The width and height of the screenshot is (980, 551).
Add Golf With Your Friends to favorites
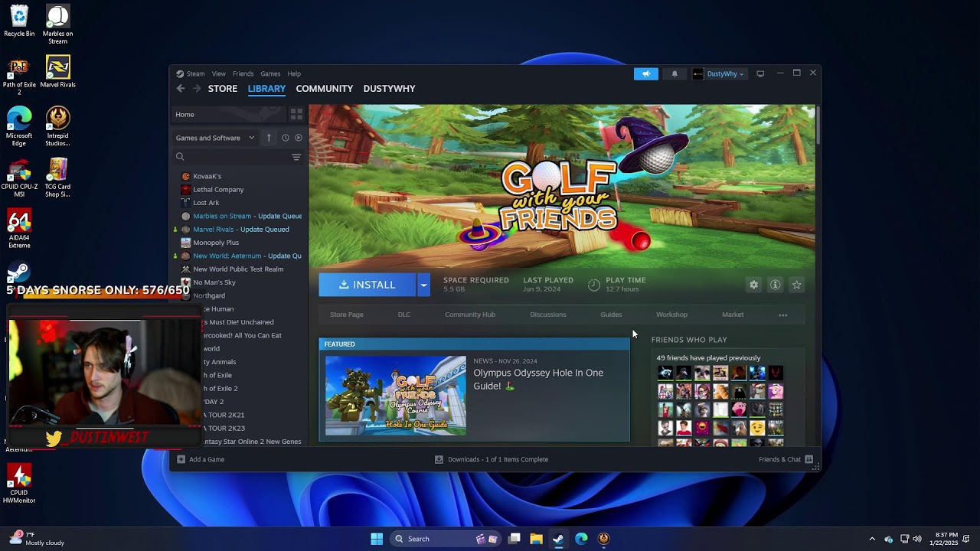[x=796, y=285]
